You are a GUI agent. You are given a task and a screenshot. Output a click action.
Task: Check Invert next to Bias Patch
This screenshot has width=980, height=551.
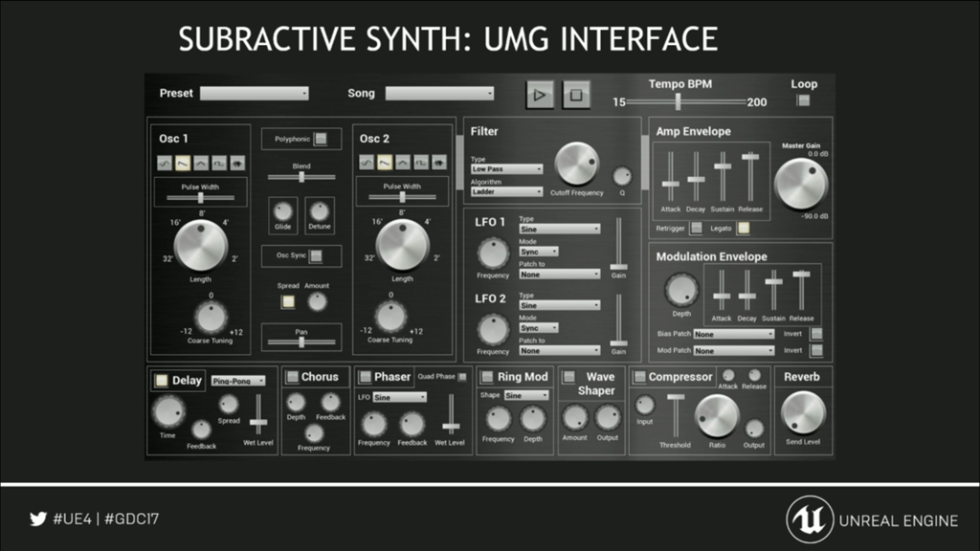pos(817,334)
